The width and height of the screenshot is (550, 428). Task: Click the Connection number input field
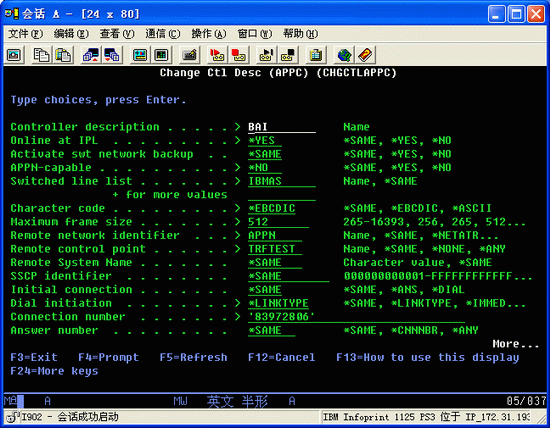(x=356, y=317)
